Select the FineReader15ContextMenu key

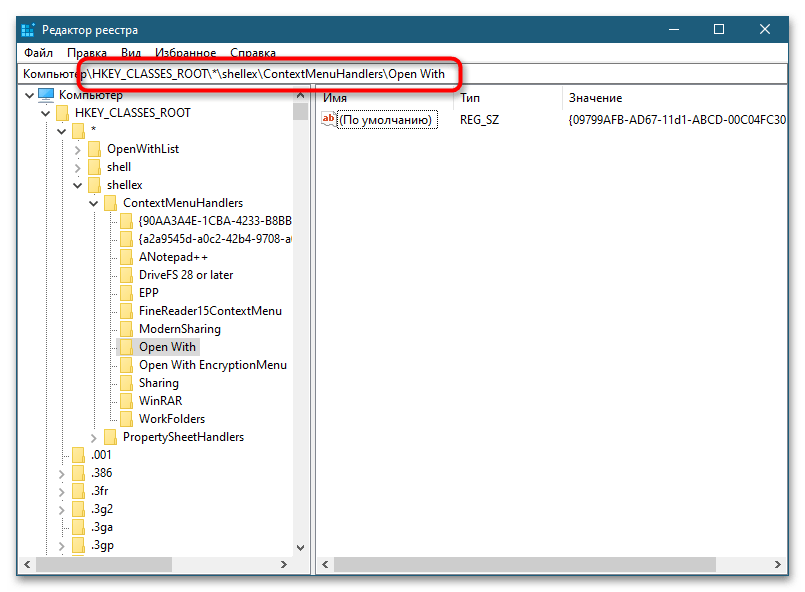pos(210,311)
